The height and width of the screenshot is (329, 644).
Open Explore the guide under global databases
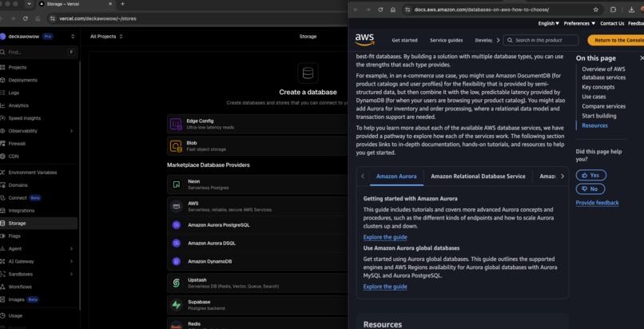(x=385, y=287)
